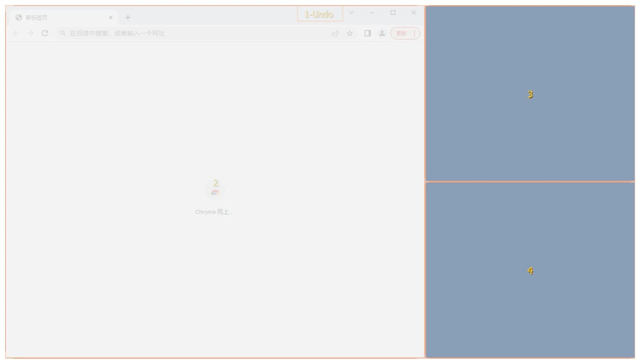Close the 新标签页 tab
The height and width of the screenshot is (364, 641).
click(x=110, y=18)
